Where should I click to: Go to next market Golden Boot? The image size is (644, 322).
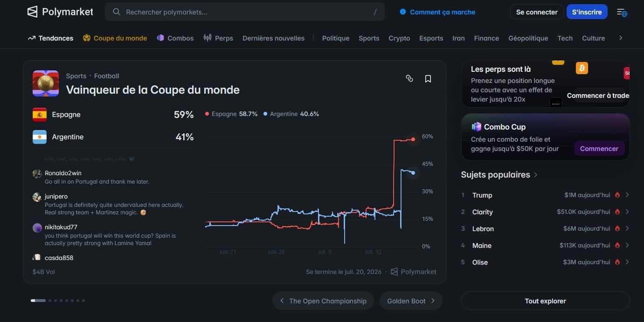coord(411,301)
